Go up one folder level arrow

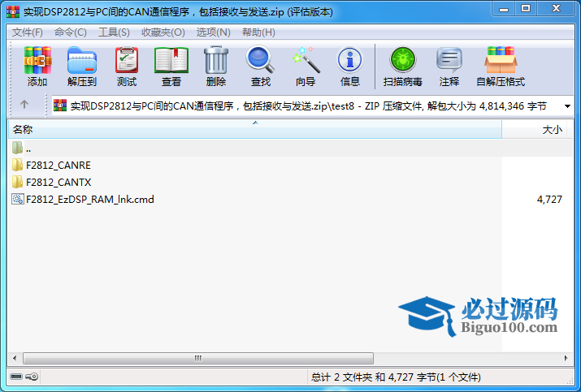[x=24, y=105]
